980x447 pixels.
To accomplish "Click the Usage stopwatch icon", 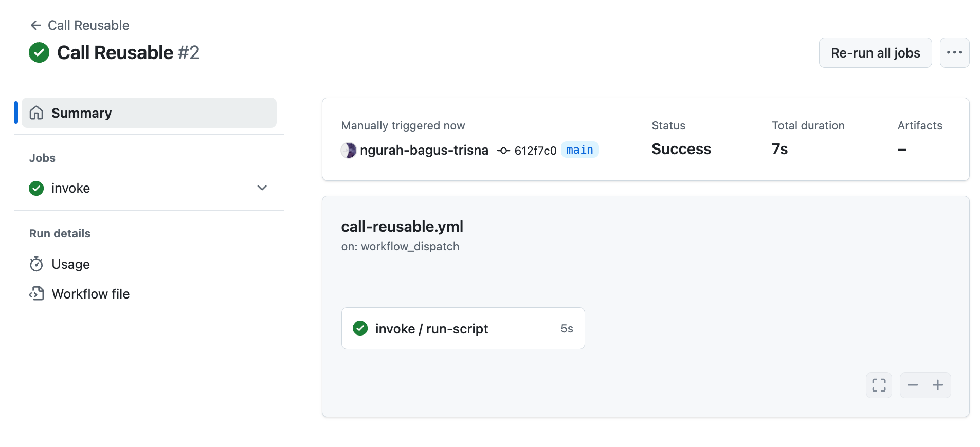I will 37,264.
